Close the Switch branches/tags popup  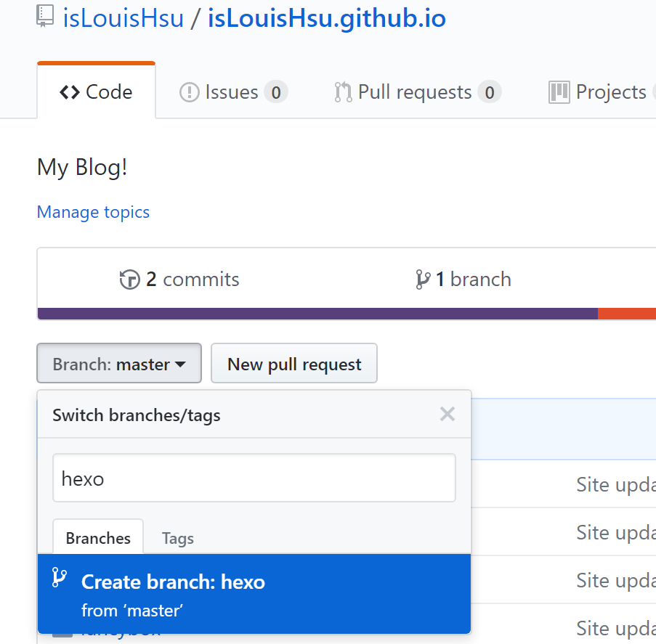coord(448,415)
